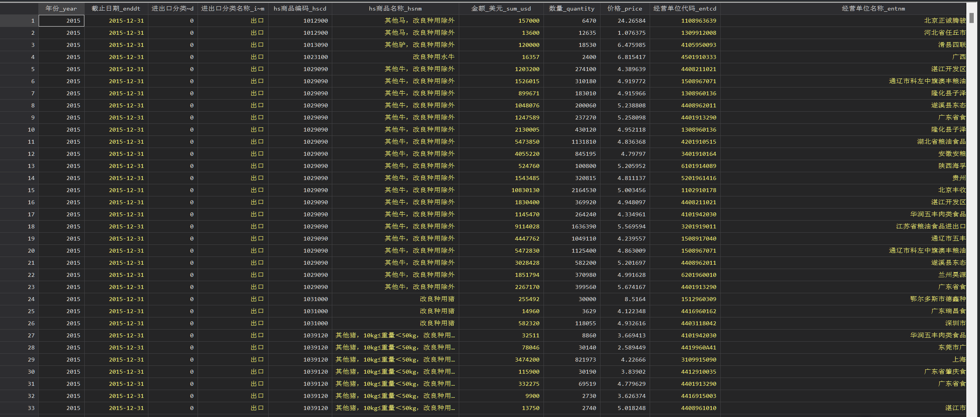
Task: Select the company name cell 广东省肇庆食
Action: click(843, 372)
